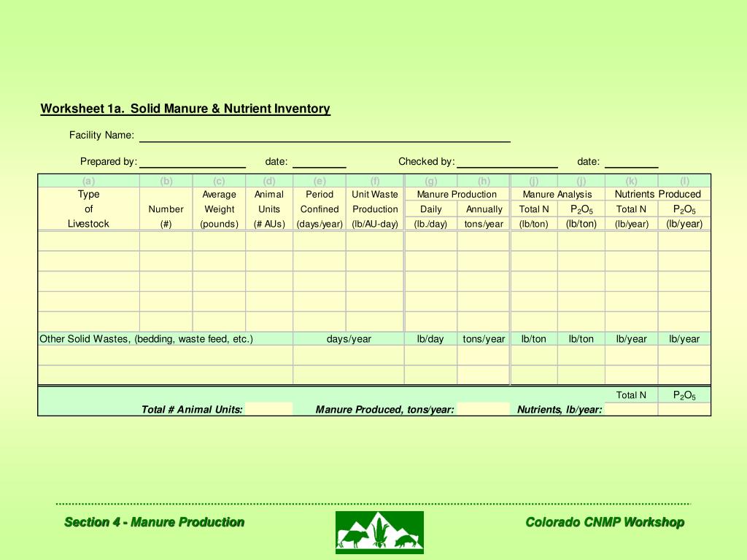
Task: Select the Total # Animal Units cell
Action: click(x=268, y=409)
